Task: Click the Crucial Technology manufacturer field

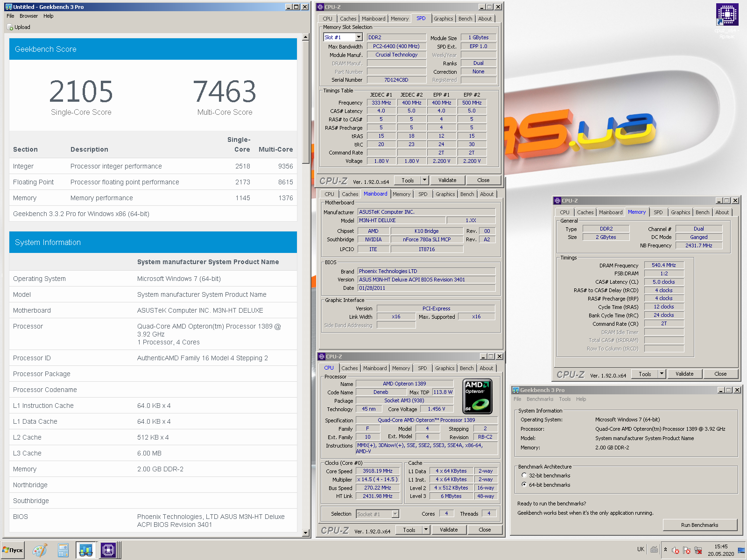Action: (396, 55)
